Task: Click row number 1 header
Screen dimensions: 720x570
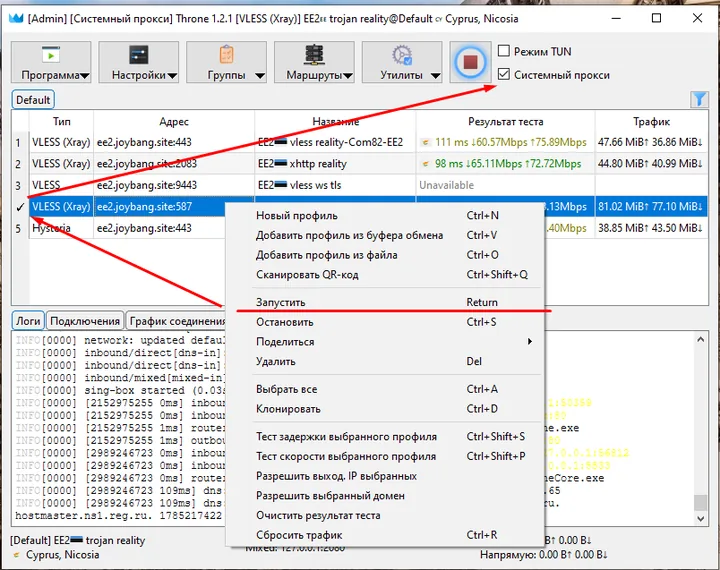Action: coord(18,142)
